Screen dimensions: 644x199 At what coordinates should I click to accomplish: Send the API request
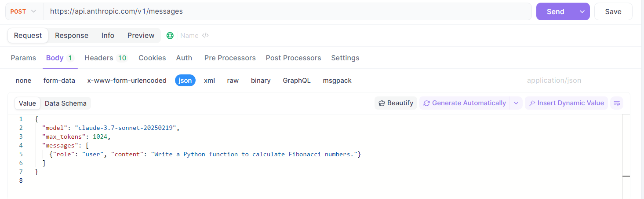point(556,11)
